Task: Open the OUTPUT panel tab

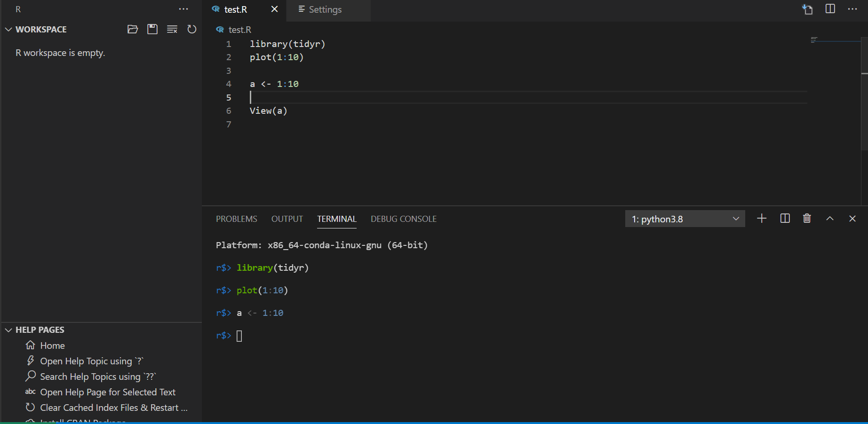Action: click(287, 219)
